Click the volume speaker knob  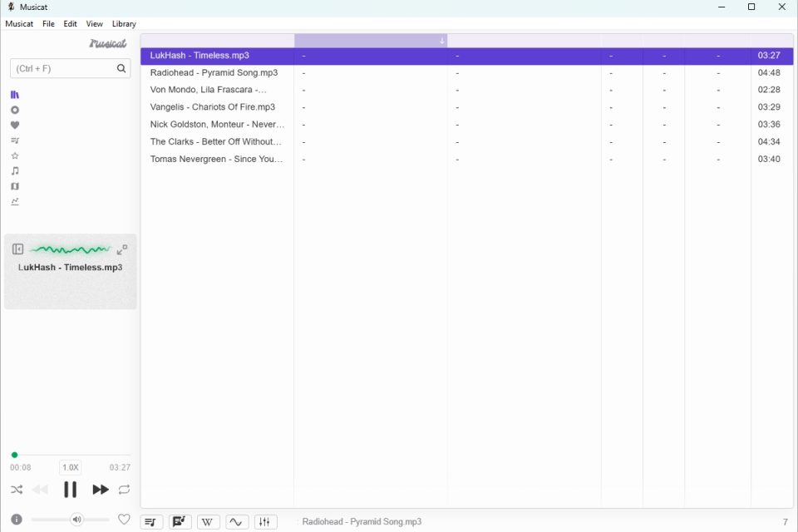76,520
